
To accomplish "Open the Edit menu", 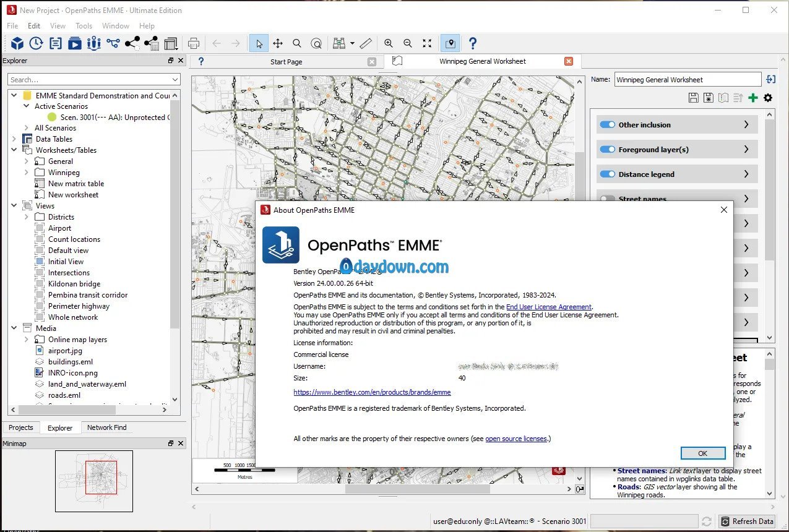I will (x=34, y=26).
